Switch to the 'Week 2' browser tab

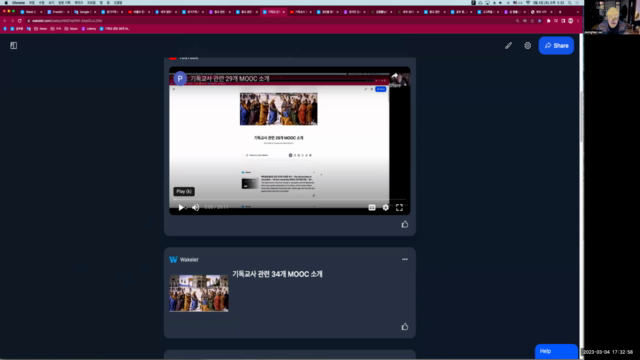click(x=31, y=12)
